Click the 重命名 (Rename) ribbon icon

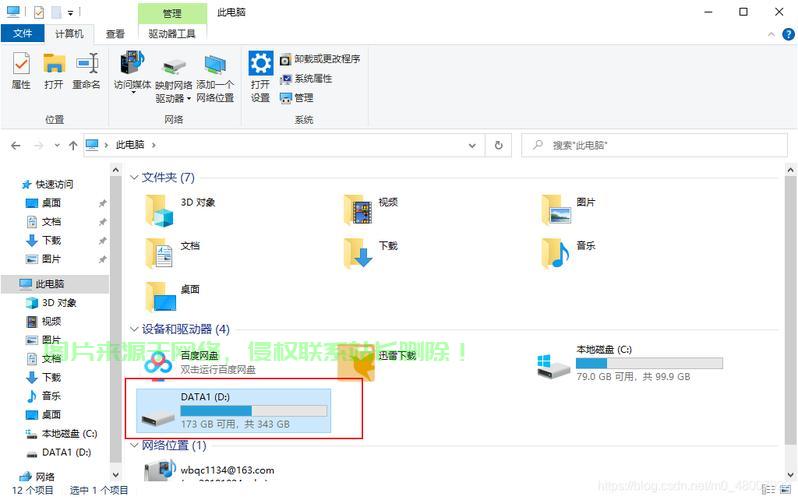(x=87, y=64)
